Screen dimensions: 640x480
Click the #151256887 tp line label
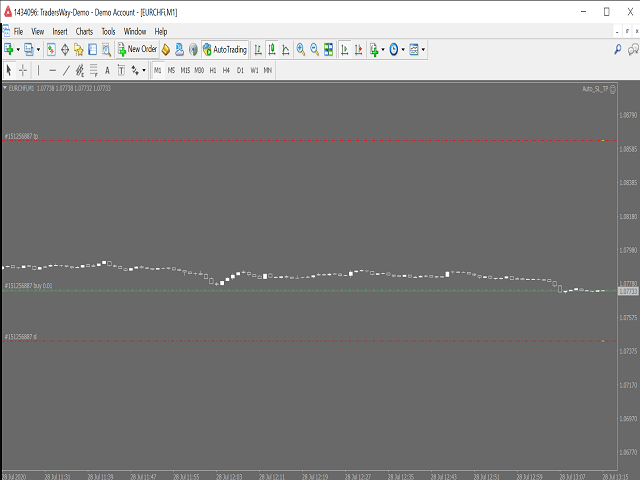pos(21,136)
